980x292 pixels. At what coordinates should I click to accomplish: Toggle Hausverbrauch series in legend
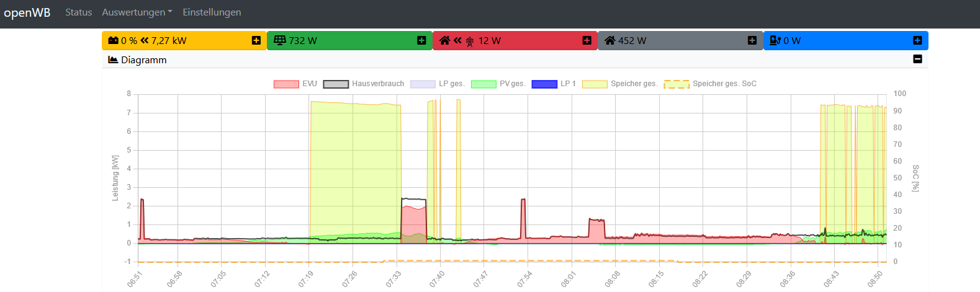[x=364, y=84]
